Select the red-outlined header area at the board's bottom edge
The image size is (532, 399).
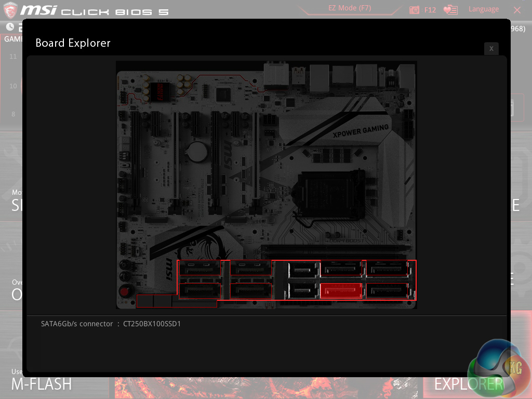[x=177, y=301]
